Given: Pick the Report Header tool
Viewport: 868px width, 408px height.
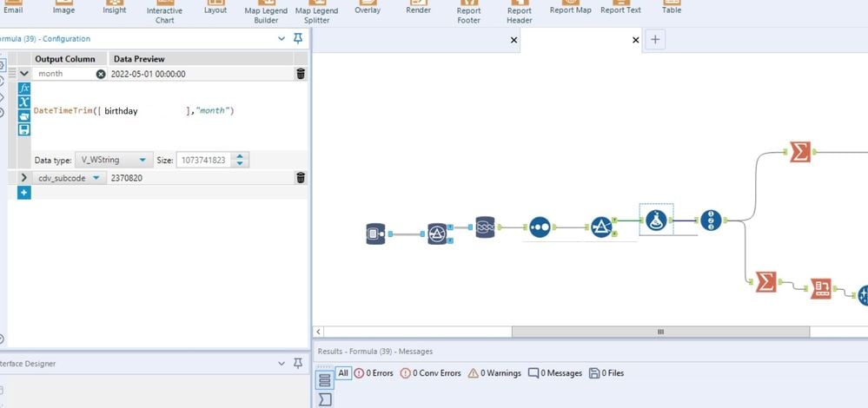Looking at the screenshot, I should click(520, 12).
